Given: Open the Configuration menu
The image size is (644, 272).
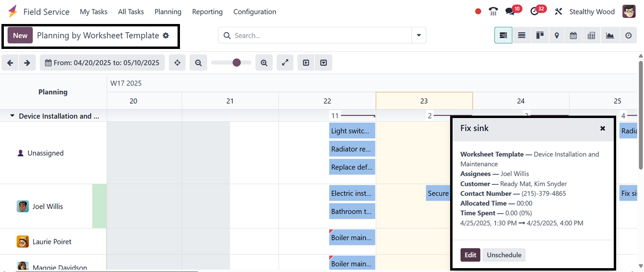Looking at the screenshot, I should [254, 12].
